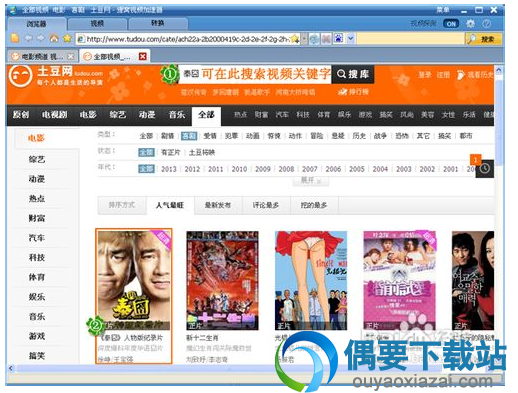Open the 新十二生肖 movie poster thumbnail
518x393 pixels.
click(x=222, y=280)
